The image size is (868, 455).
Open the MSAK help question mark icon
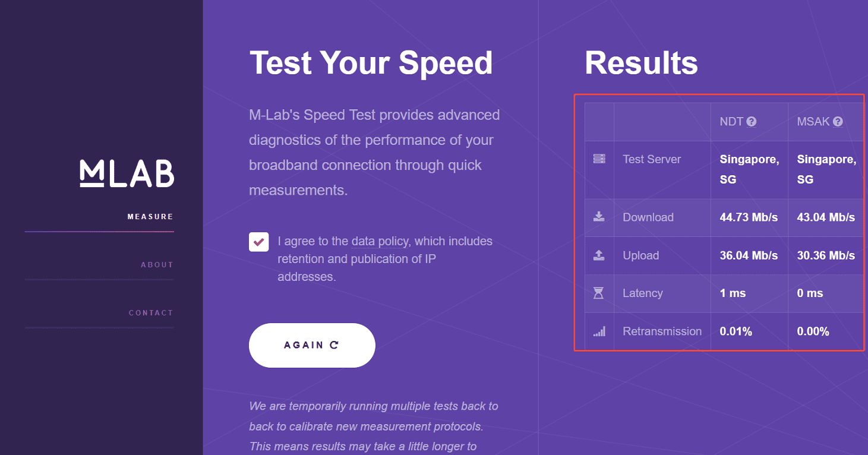[838, 121]
